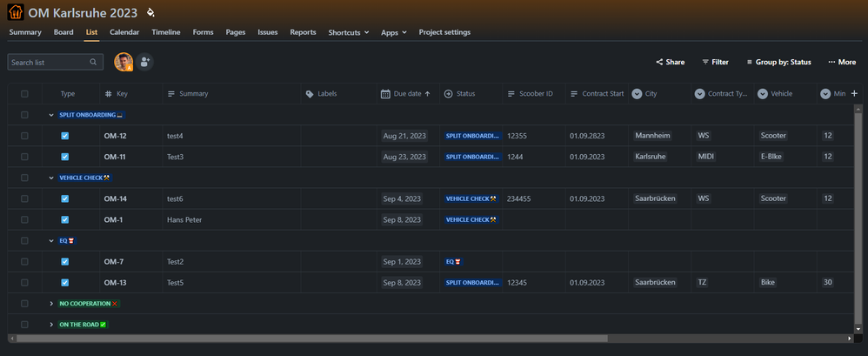Click the Vehicle column dropdown icon
Screen dimensions: 868x356
(762, 93)
